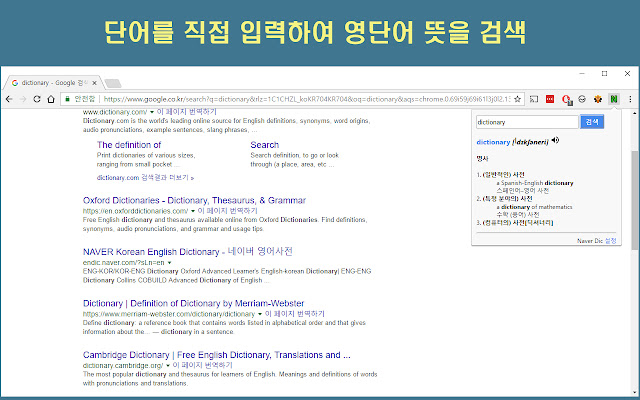Click the vertical page scrollbar thumb
Screen dimensions: 640x400
pyautogui.click(x=635, y=200)
